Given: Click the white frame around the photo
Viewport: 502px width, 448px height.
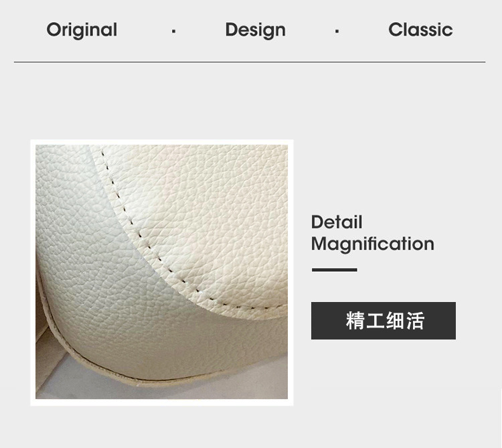Looking at the screenshot, I should pos(162,142).
